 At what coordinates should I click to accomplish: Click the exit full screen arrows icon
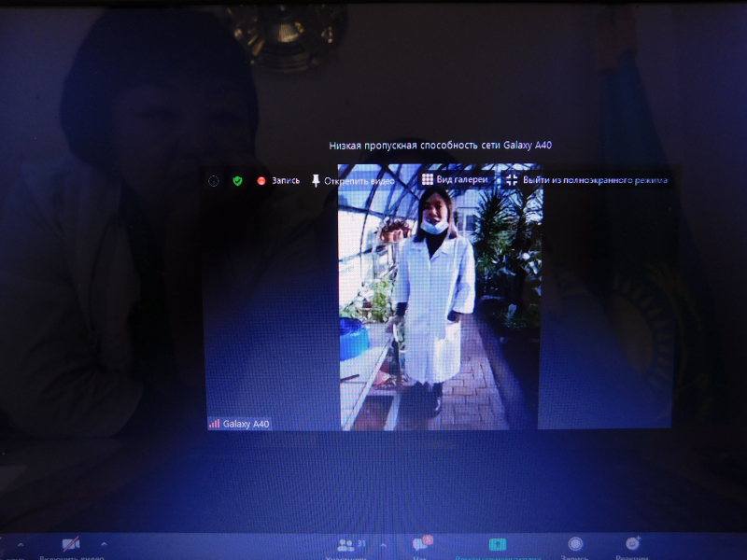[511, 179]
